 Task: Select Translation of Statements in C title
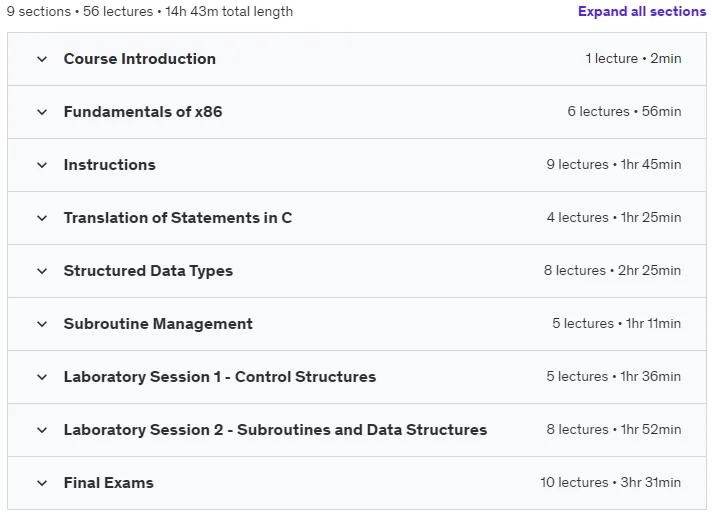178,218
